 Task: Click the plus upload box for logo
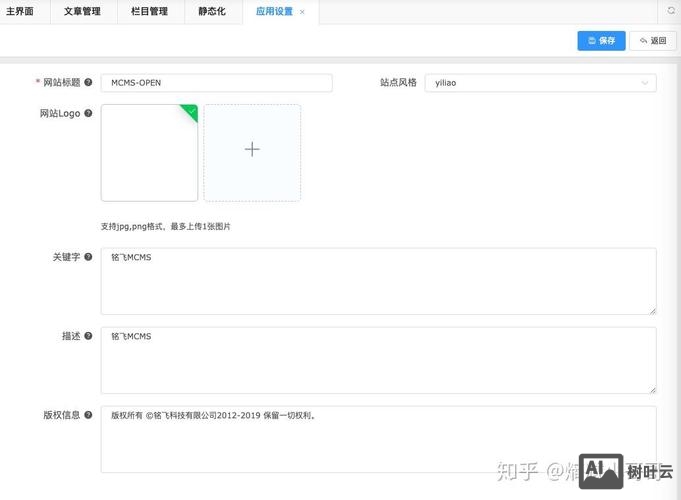252,153
